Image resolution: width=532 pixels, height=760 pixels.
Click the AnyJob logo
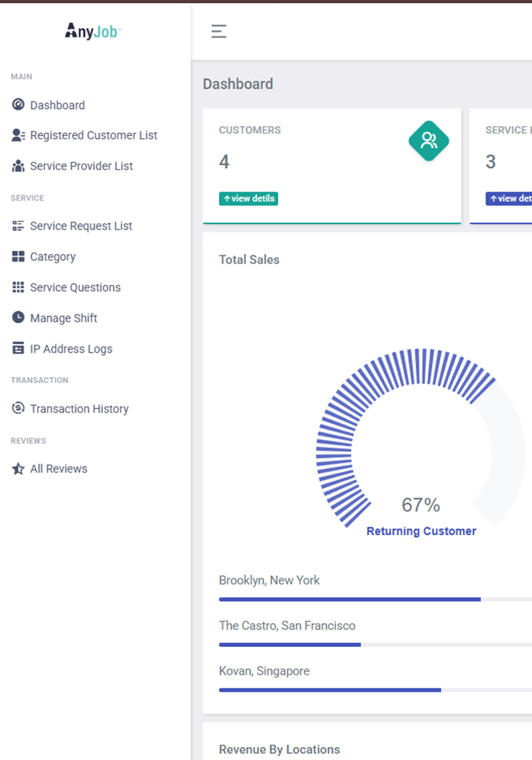[93, 31]
